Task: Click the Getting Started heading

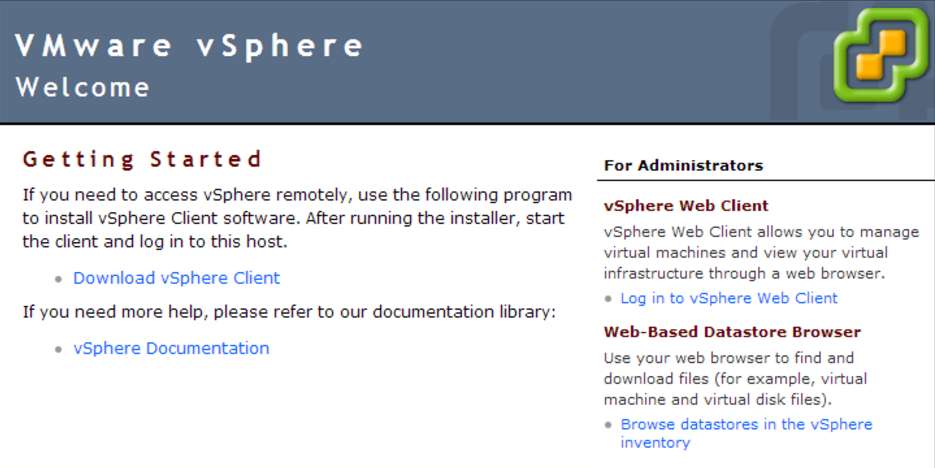Action: [x=143, y=159]
